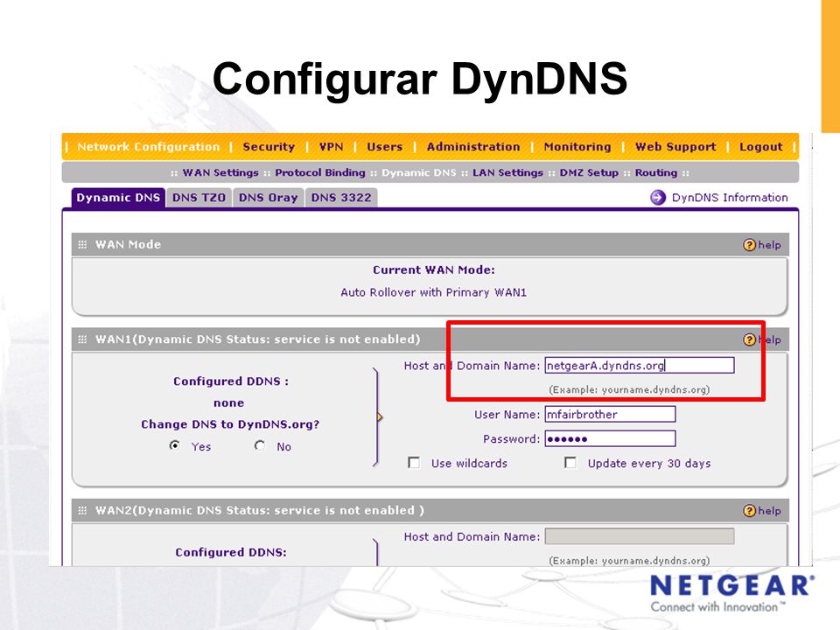Click WAN1 example yourname.dyndns.org text
The height and width of the screenshot is (630, 840).
pyautogui.click(x=629, y=390)
